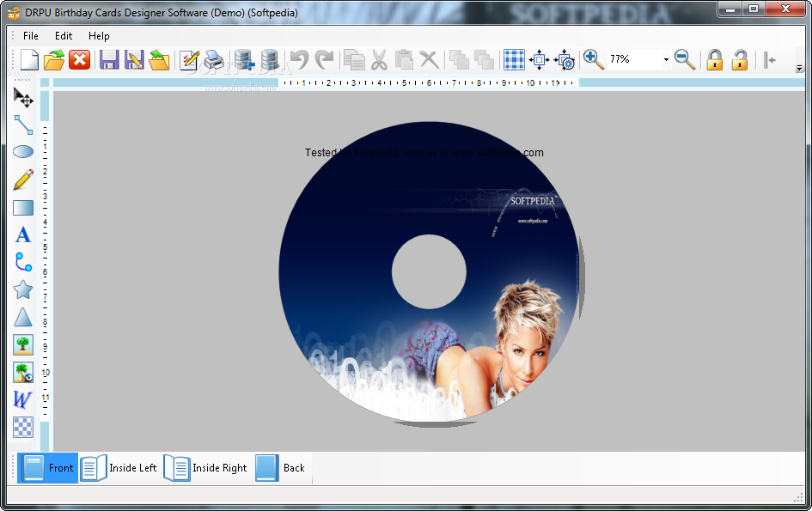This screenshot has height=511, width=812.
Task: Paste from clipboard icon
Action: point(404,59)
